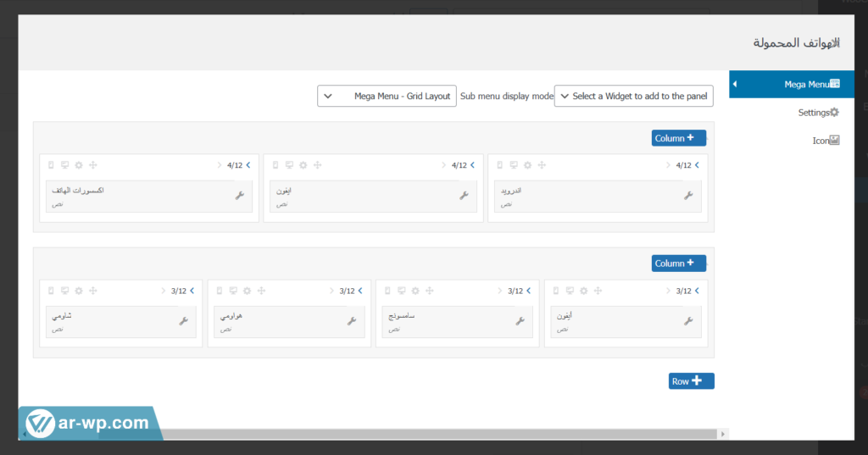Open wrench settings for اندرويد widget
The image size is (868, 455).
coord(688,196)
